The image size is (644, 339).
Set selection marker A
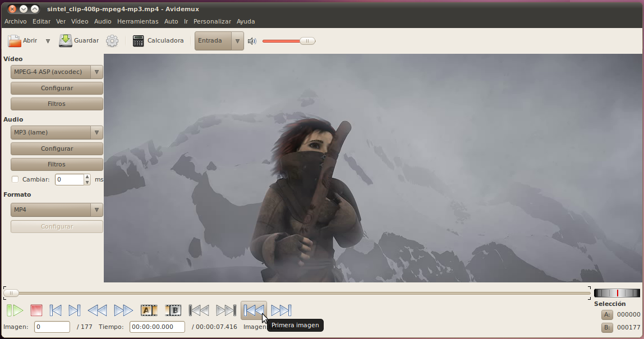(149, 310)
